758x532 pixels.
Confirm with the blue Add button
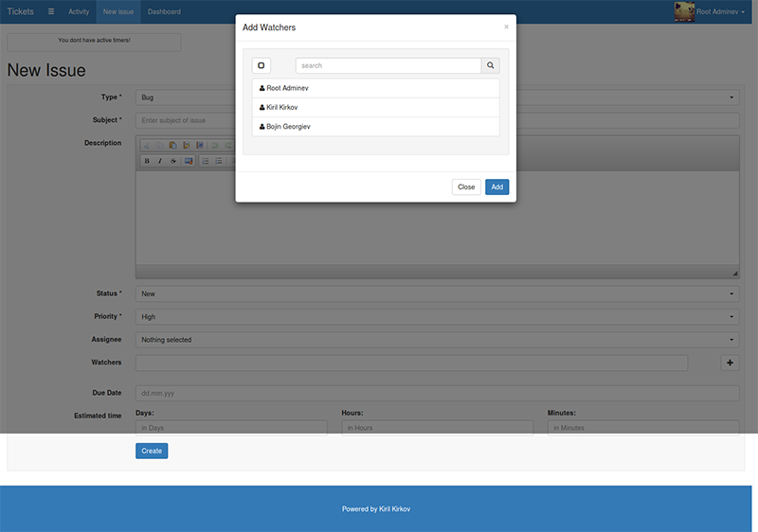pos(496,186)
